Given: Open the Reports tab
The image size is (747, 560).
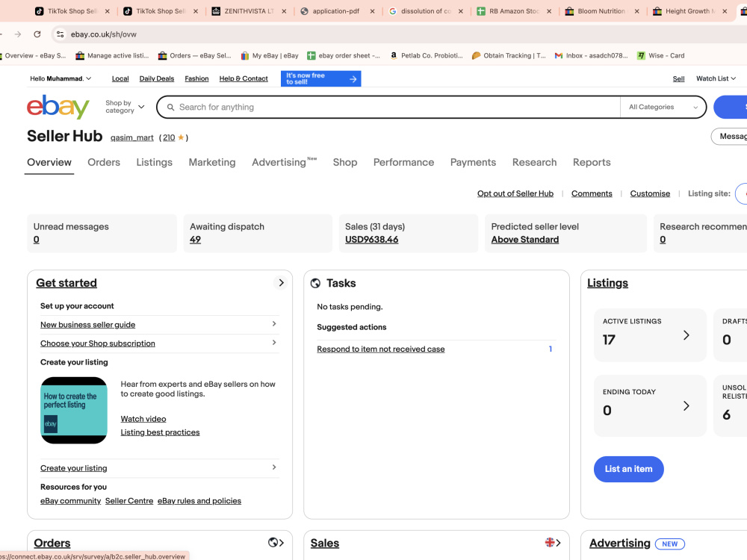Looking at the screenshot, I should pos(592,162).
